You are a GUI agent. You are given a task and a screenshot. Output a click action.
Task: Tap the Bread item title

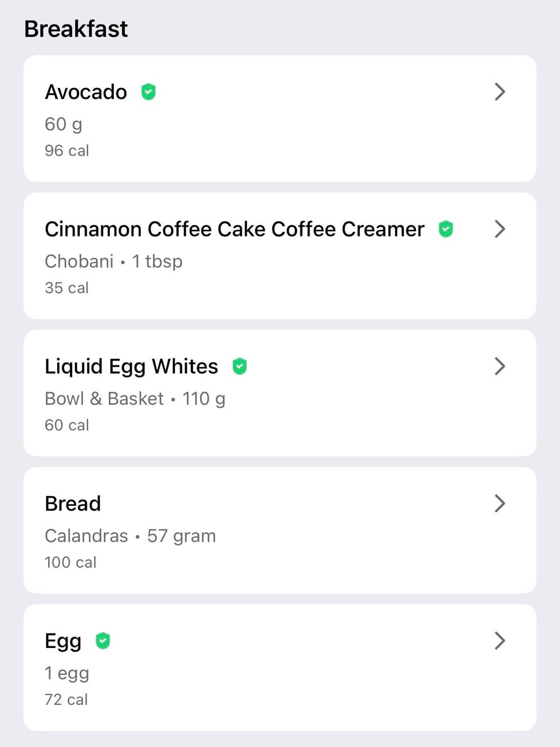73,503
